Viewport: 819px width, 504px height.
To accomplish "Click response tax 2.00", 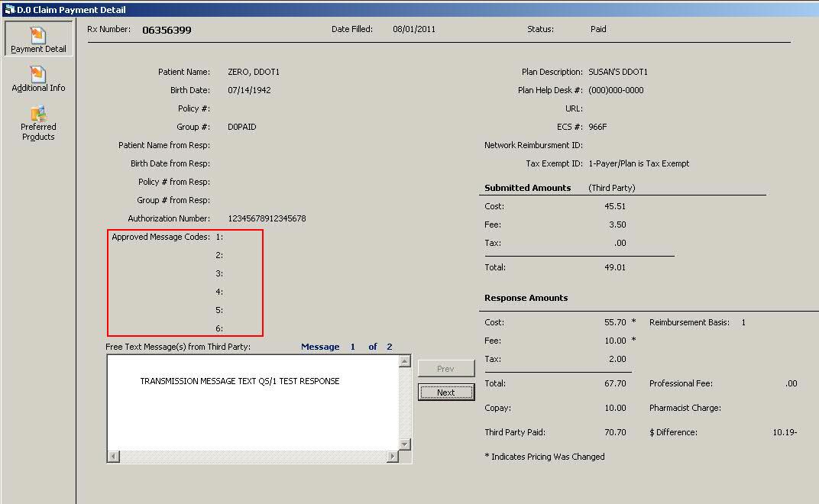I will [x=617, y=360].
